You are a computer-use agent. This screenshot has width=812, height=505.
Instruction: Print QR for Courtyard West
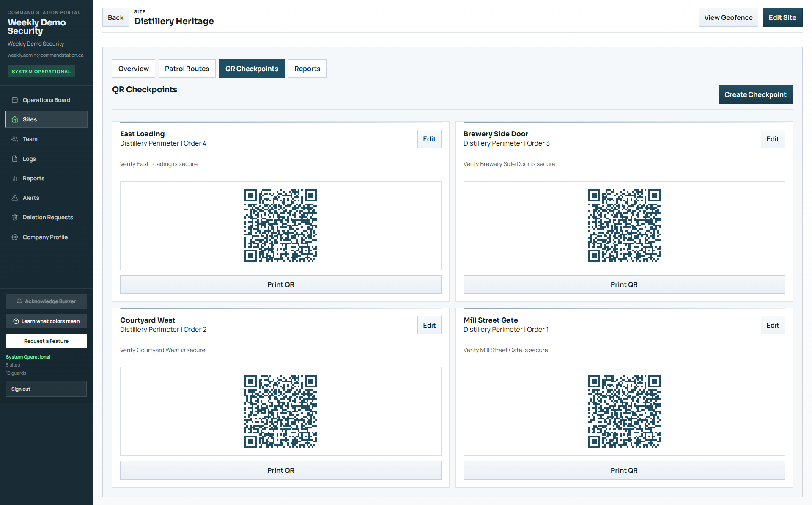[x=281, y=470]
